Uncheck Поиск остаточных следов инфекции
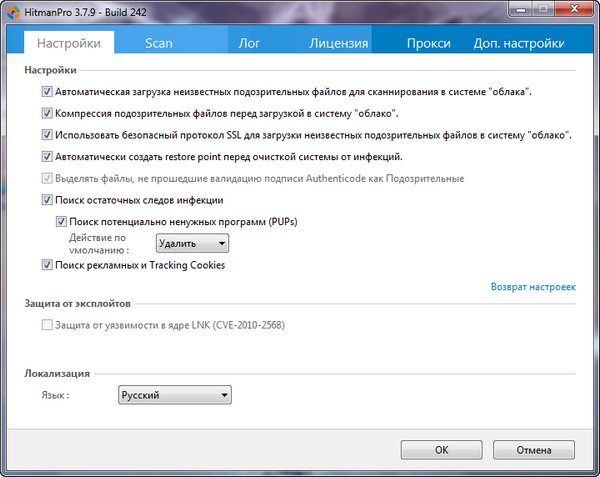Image resolution: width=600 pixels, height=477 pixels. click(x=47, y=201)
